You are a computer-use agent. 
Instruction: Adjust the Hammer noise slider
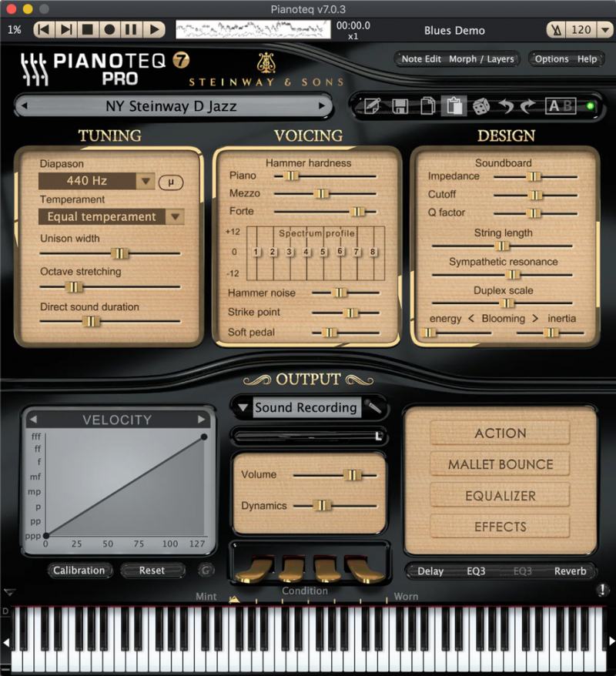click(340, 293)
